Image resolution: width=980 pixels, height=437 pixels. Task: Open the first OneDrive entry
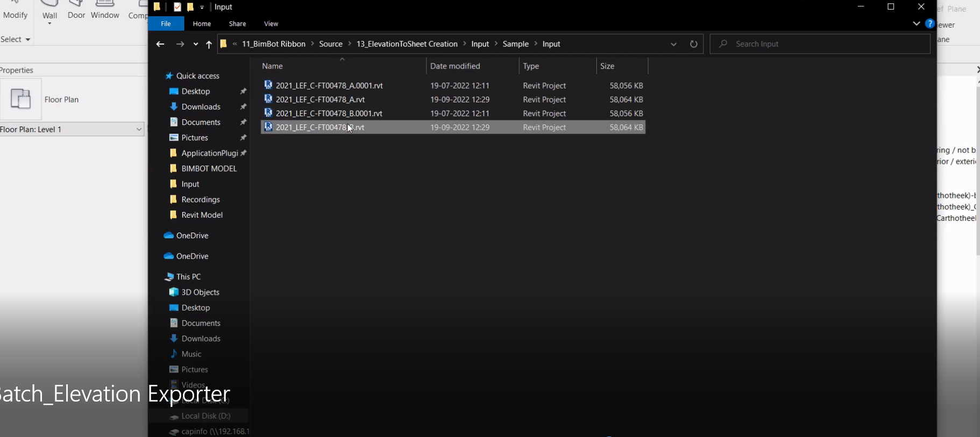click(x=192, y=235)
